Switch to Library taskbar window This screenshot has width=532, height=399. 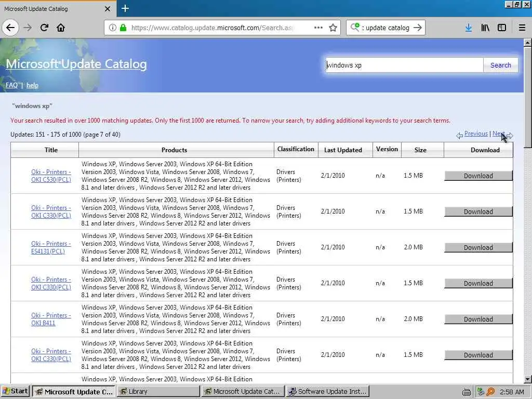click(x=158, y=392)
